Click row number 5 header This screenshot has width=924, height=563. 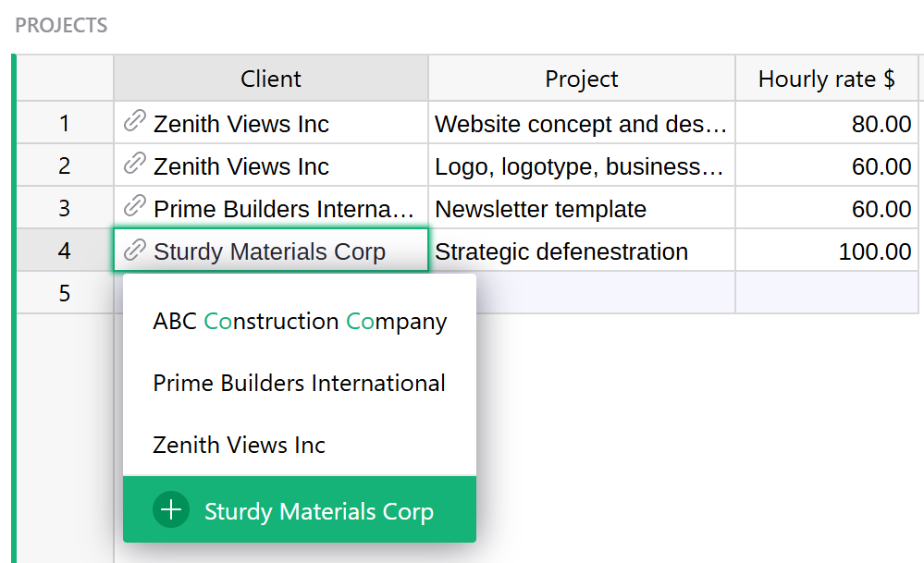coord(64,293)
